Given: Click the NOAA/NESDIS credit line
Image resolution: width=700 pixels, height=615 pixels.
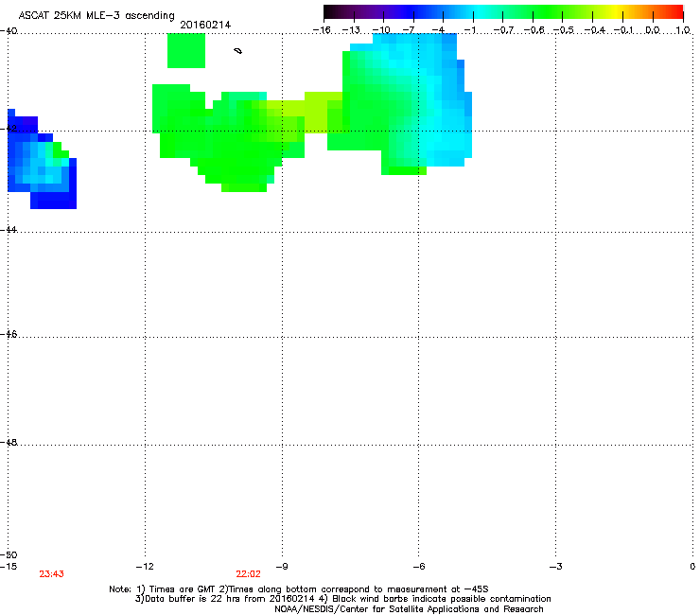Looking at the screenshot, I should pyautogui.click(x=409, y=609).
